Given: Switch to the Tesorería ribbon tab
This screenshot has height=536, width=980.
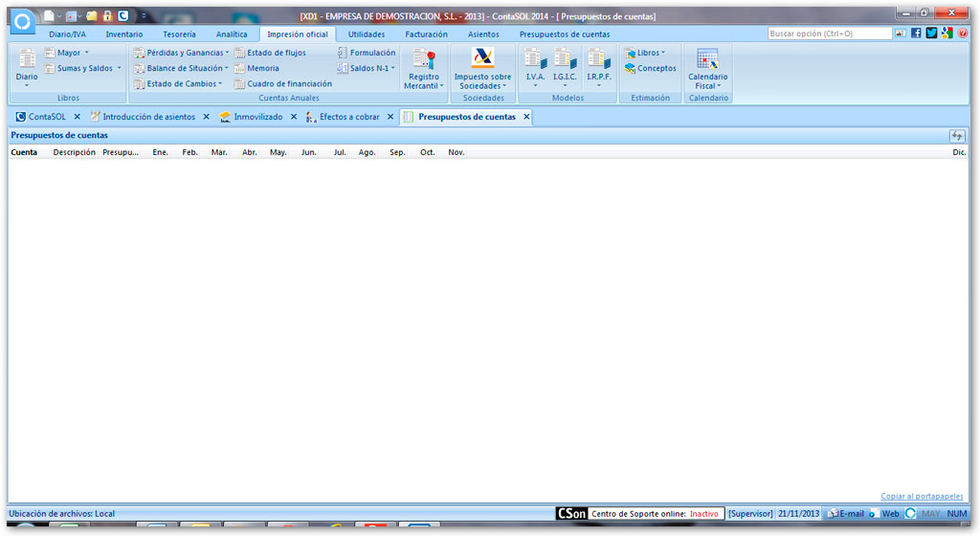Looking at the screenshot, I should pos(179,34).
